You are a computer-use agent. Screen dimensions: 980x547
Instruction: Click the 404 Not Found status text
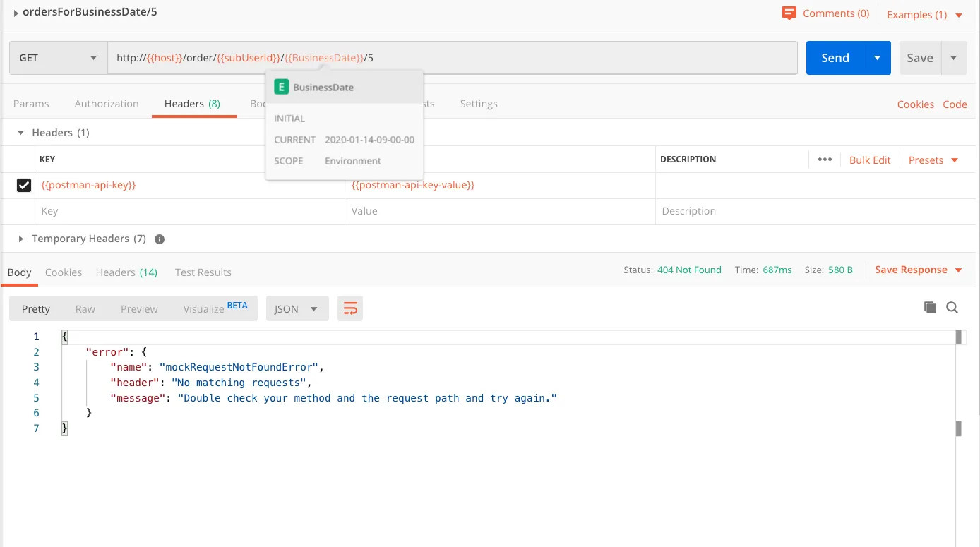click(x=689, y=270)
